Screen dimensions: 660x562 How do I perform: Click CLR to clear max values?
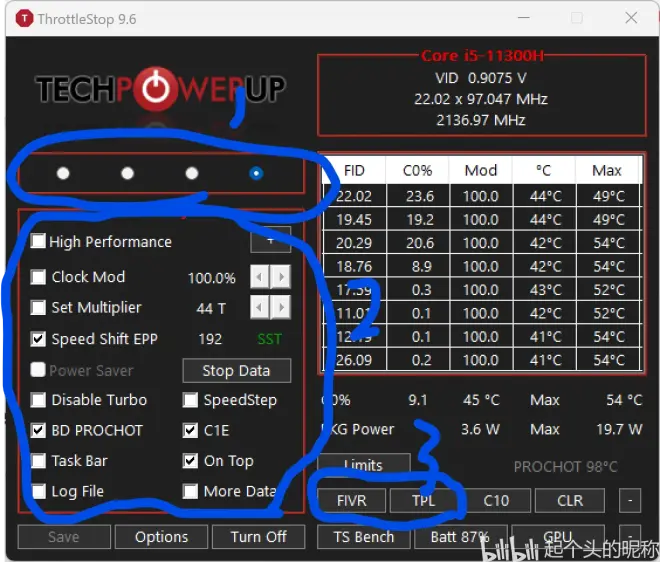pyautogui.click(x=570, y=501)
